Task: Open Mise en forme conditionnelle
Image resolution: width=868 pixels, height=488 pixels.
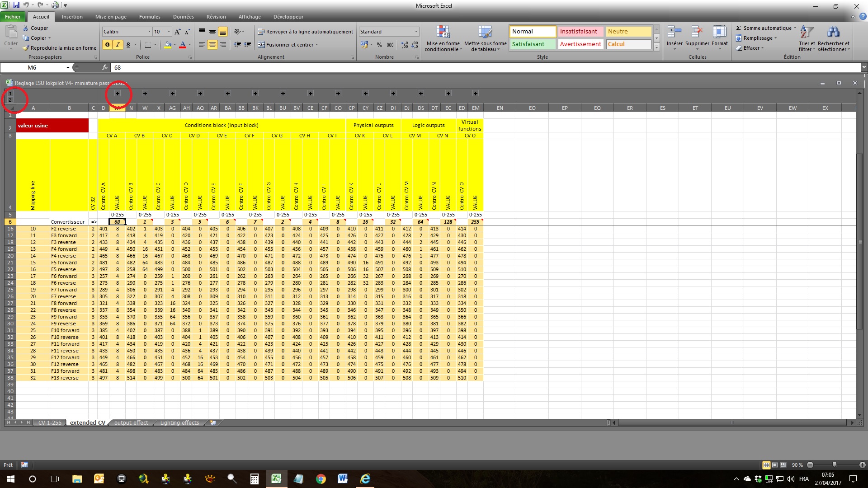Action: click(x=443, y=39)
